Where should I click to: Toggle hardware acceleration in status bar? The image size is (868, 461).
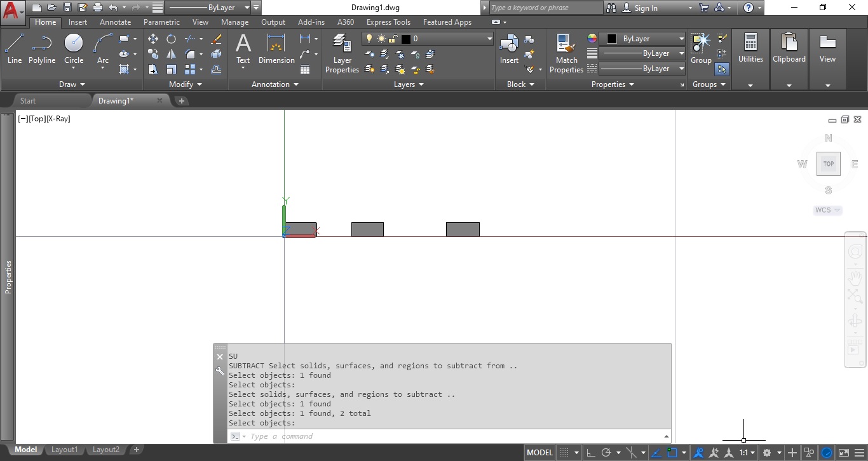(827, 453)
